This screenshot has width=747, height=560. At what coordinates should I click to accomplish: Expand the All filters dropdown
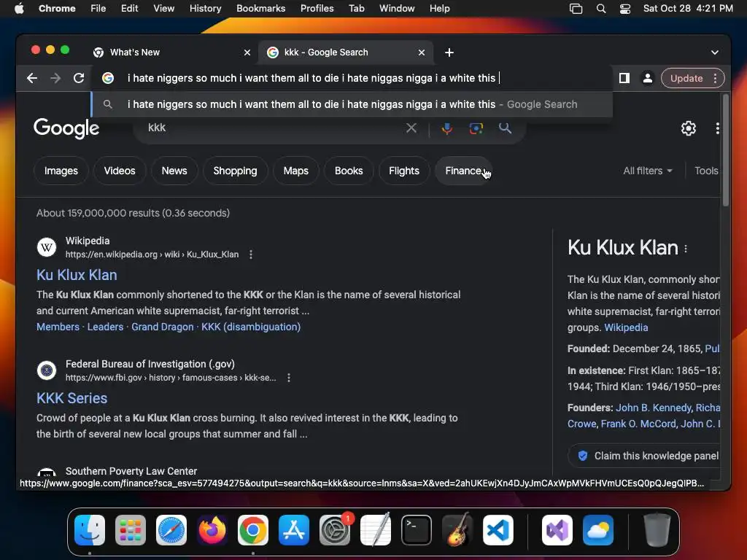pos(648,171)
